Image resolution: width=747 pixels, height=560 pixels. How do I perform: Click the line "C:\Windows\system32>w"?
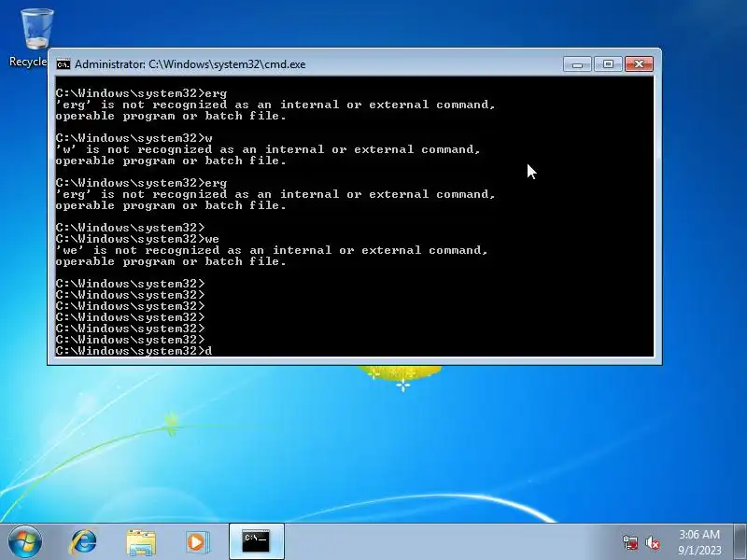(x=134, y=138)
